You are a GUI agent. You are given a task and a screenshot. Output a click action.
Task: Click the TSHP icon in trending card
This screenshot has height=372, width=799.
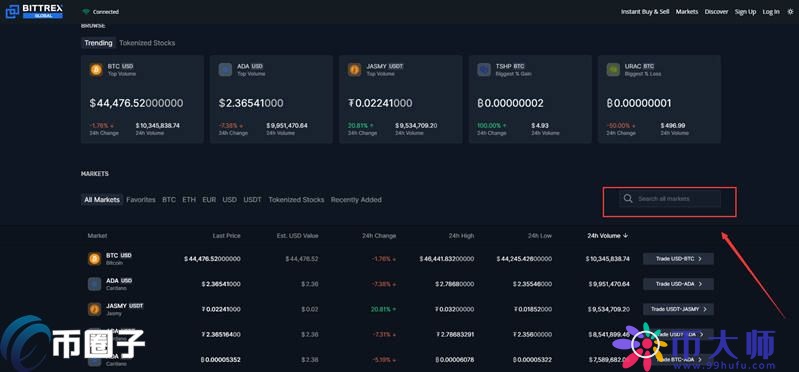click(x=484, y=70)
